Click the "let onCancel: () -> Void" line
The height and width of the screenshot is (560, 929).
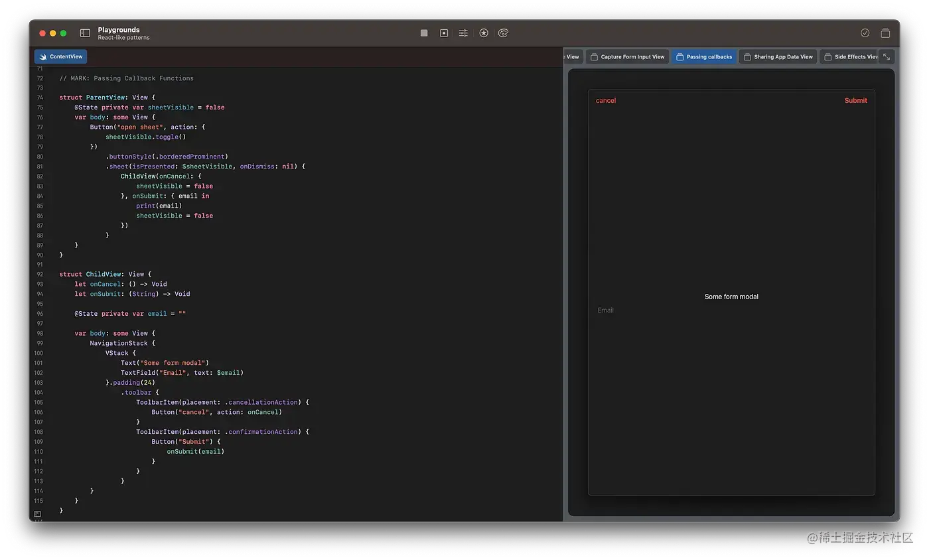pos(121,284)
